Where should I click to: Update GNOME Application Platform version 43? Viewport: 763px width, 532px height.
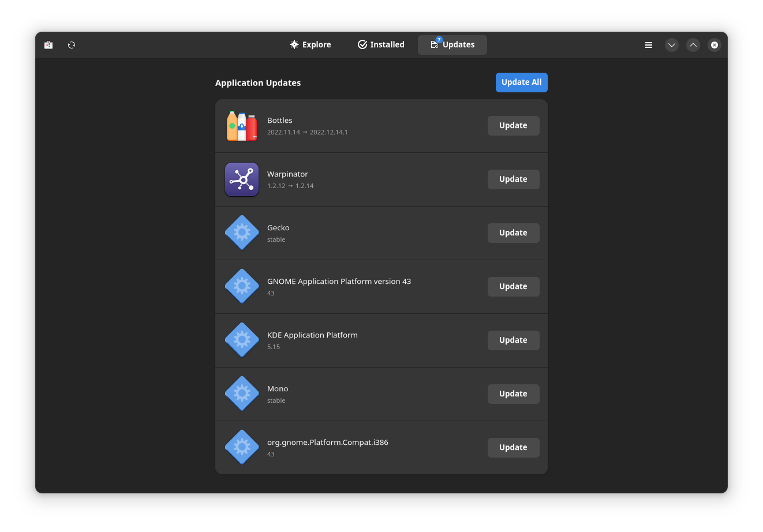point(514,287)
